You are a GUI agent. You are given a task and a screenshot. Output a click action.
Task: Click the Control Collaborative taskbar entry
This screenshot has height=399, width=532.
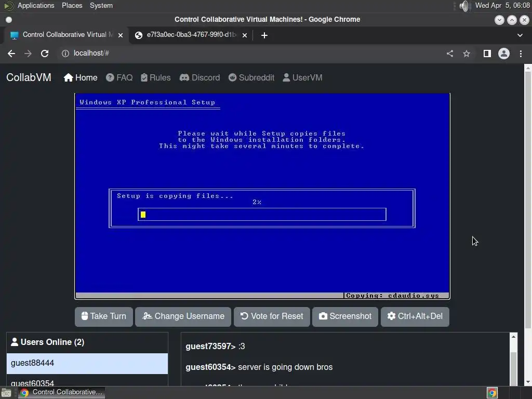tap(61, 393)
